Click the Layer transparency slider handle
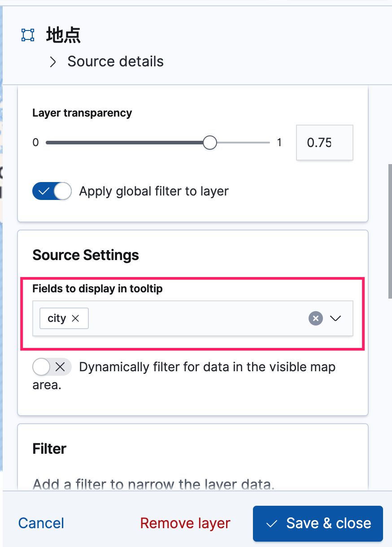Screen dimensions: 392x547 [210, 143]
